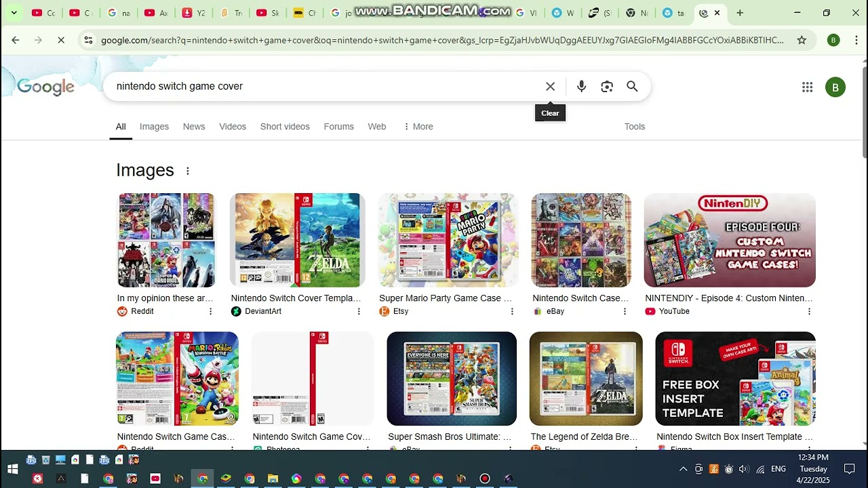The image size is (868, 488).
Task: Switch to the Web search tab
Action: tap(377, 127)
